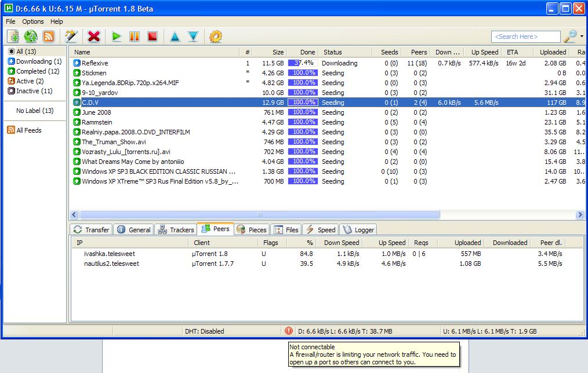Open the Help menu

56,21
